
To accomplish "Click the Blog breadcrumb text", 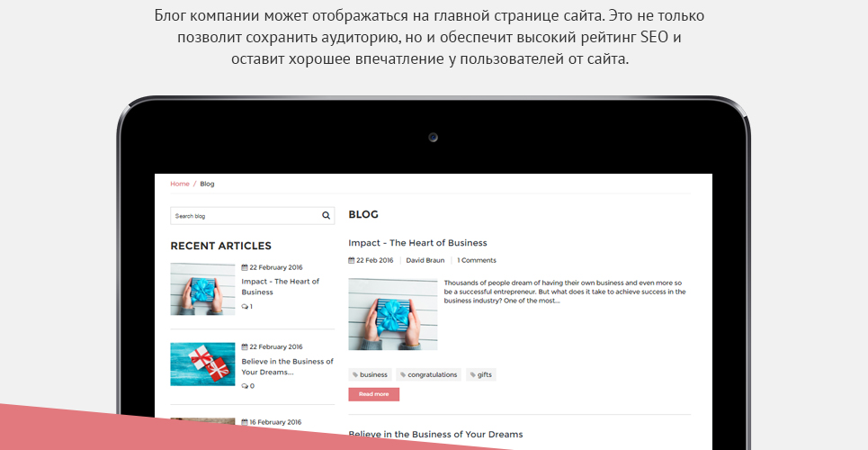I will [207, 184].
